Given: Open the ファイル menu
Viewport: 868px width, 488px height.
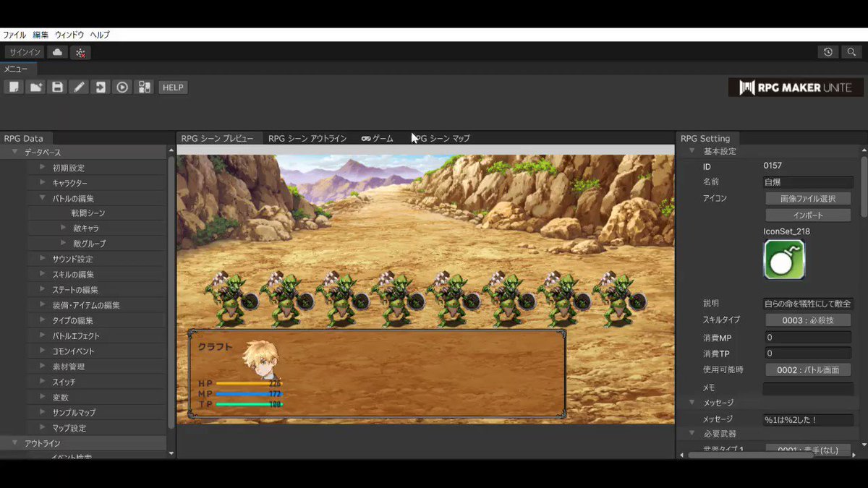Looking at the screenshot, I should tap(14, 35).
